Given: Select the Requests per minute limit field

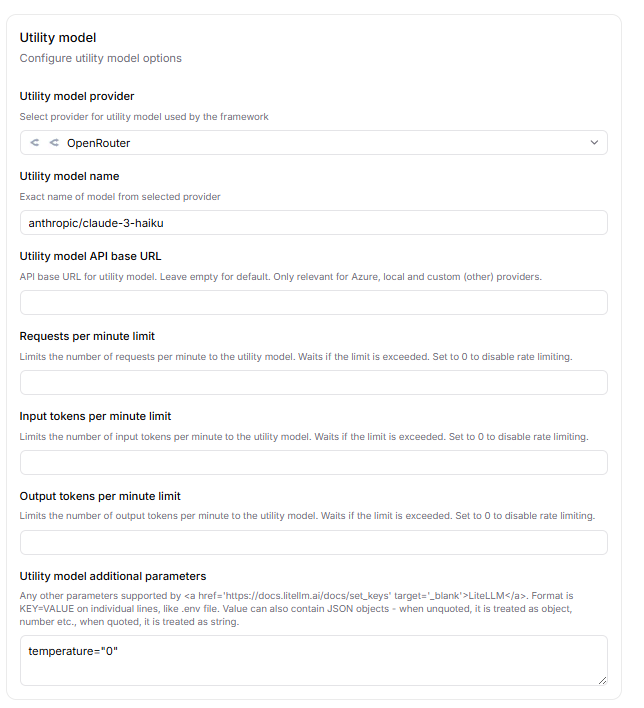Looking at the screenshot, I should [x=314, y=383].
